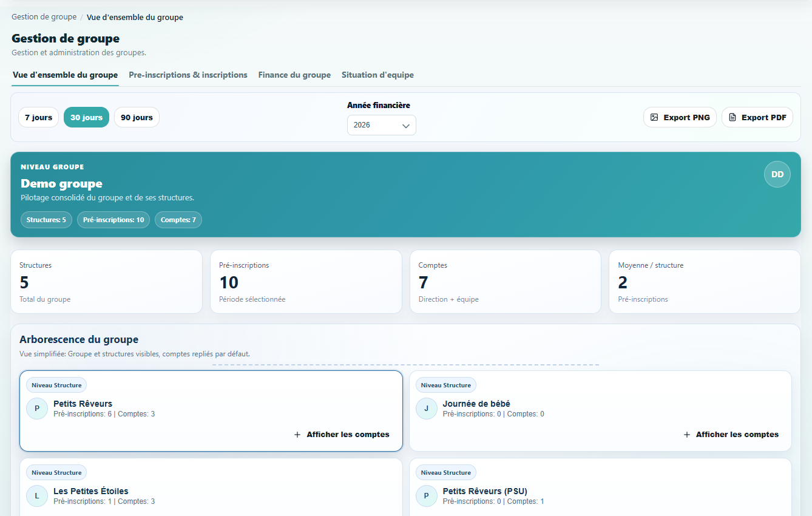Click the Pré-inscriptions stat card
812x516 pixels.
(306, 282)
